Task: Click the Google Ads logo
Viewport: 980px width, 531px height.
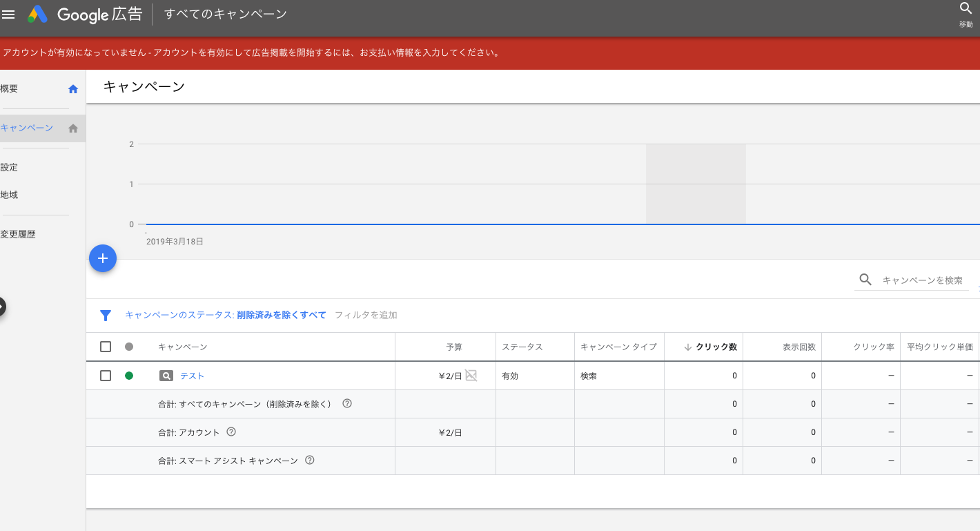Action: click(x=37, y=14)
